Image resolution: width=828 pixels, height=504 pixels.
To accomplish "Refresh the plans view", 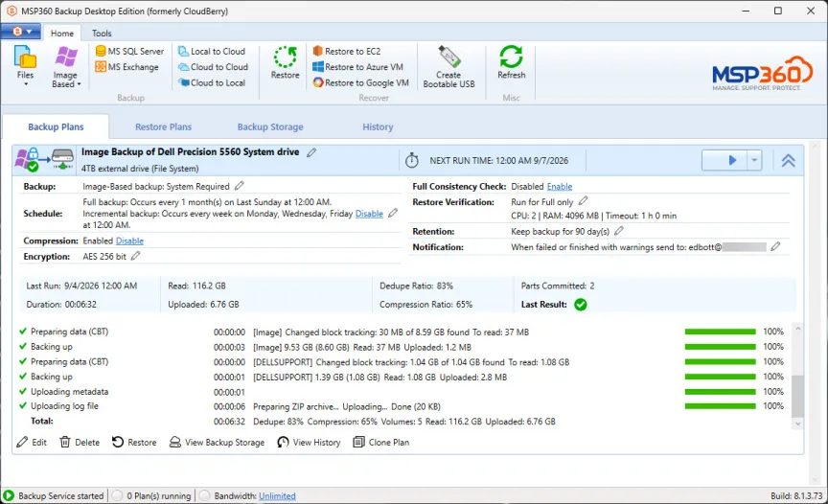I will (511, 62).
